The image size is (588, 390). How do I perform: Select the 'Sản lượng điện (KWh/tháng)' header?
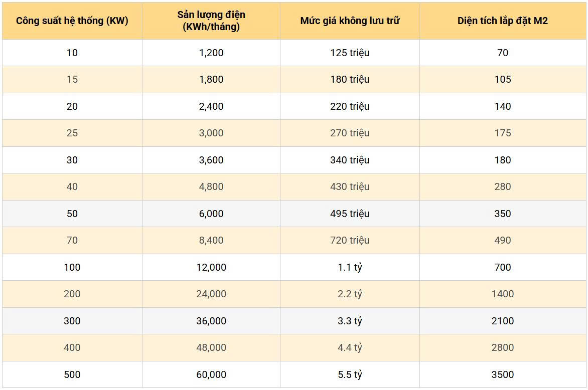pos(211,21)
